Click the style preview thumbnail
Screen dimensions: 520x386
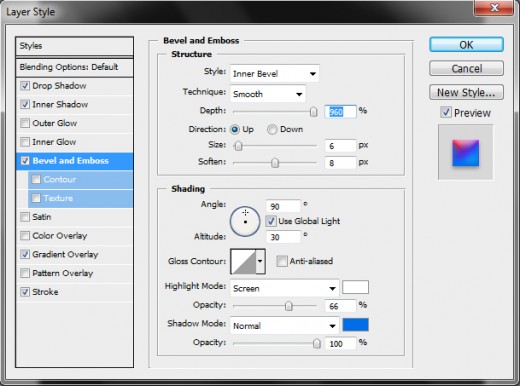[466, 153]
